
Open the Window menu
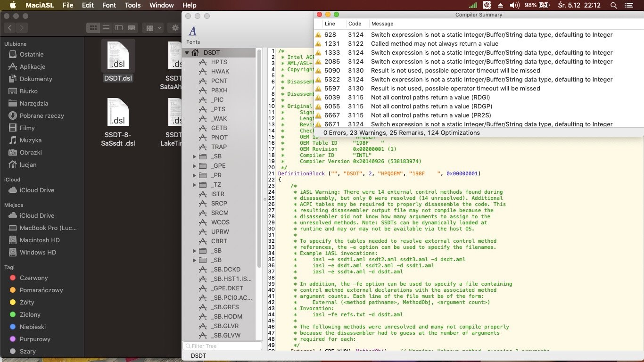(x=161, y=5)
